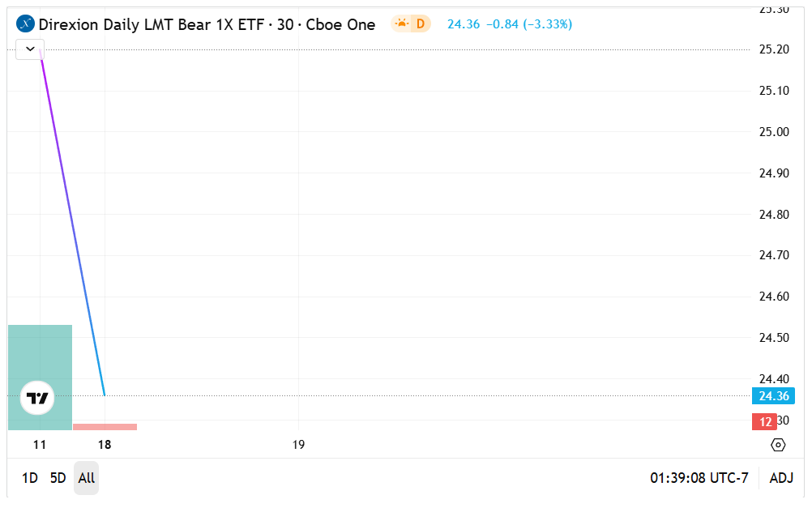Click the 24.36 −0.84 (−3.33%) value readout
Image resolution: width=812 pixels, height=508 pixels.
510,24
